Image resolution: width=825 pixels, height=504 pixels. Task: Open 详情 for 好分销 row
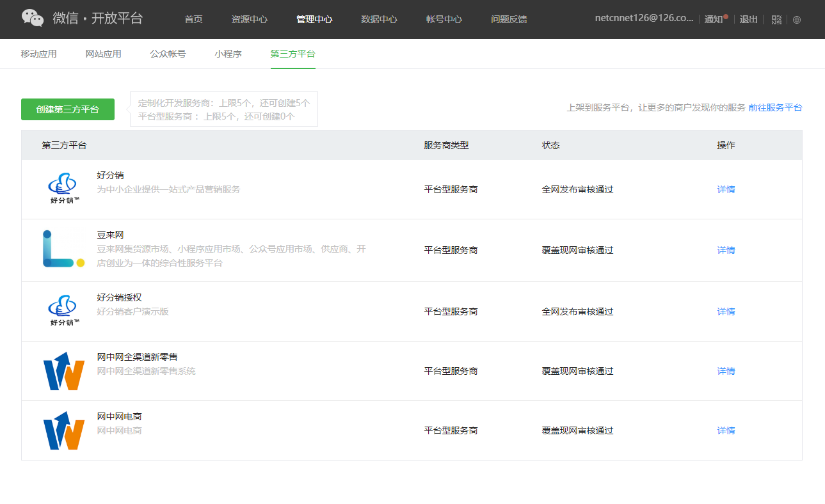point(726,189)
